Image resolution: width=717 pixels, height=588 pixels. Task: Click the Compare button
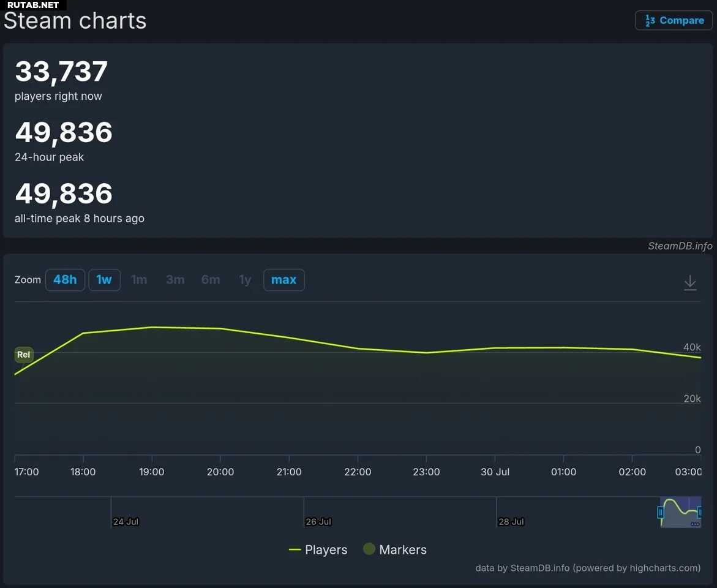[674, 21]
